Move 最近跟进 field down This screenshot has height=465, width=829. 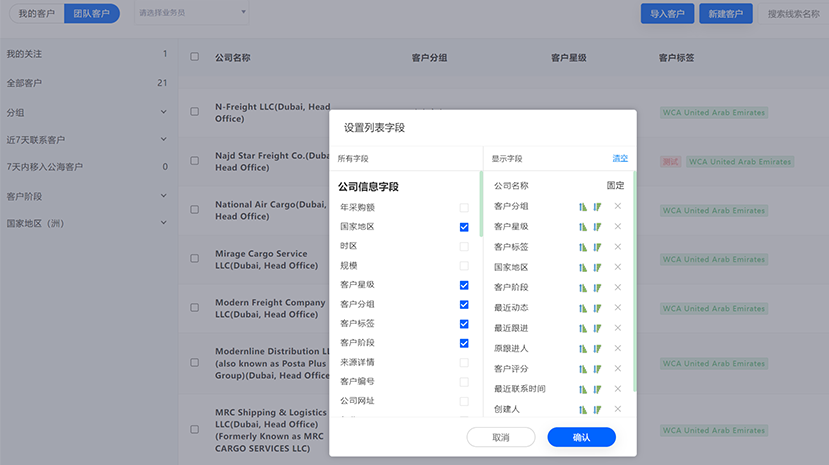[x=597, y=328]
